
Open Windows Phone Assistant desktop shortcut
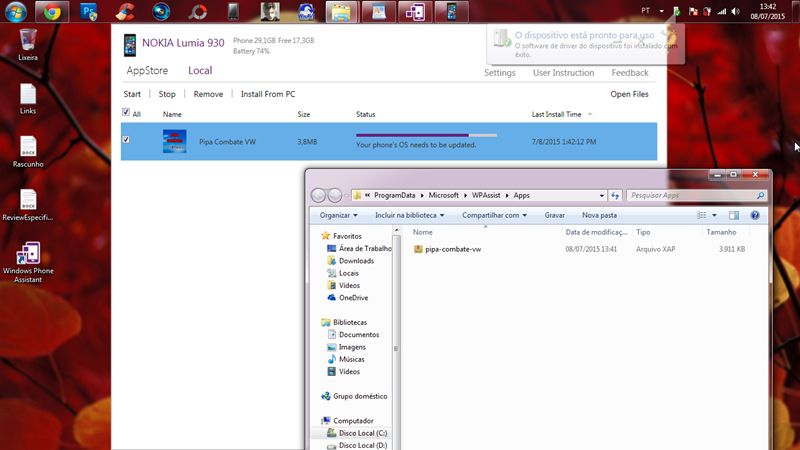pos(28,262)
